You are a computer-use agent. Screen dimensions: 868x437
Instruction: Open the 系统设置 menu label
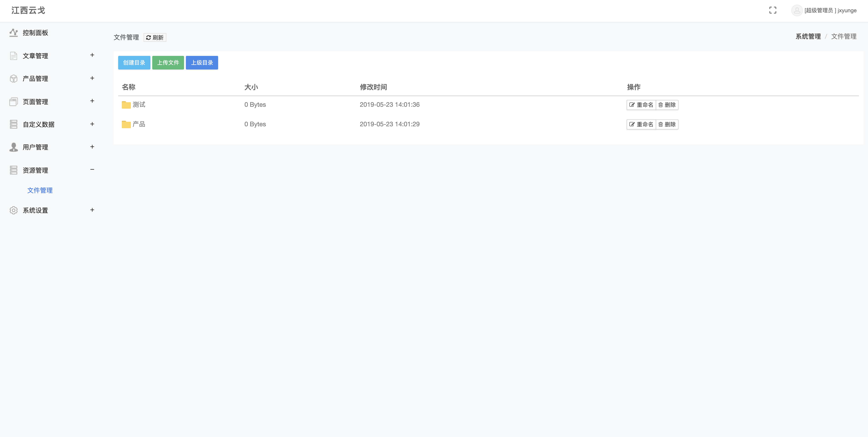point(35,210)
